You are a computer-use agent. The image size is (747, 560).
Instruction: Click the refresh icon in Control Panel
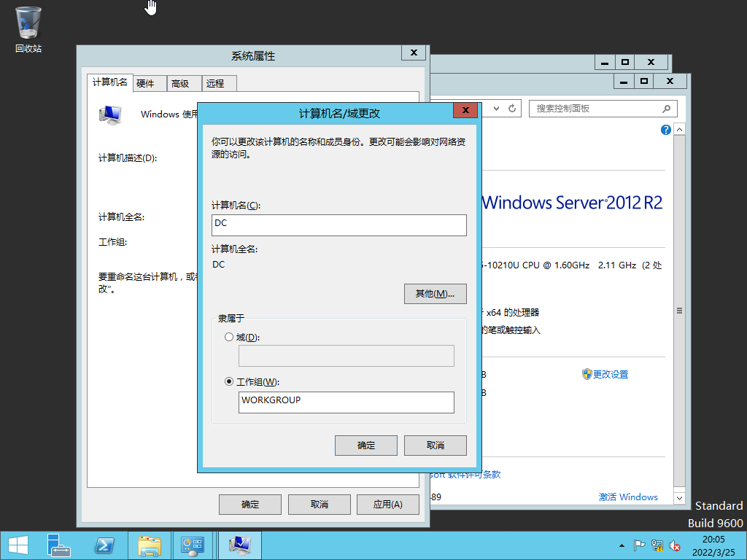[512, 109]
